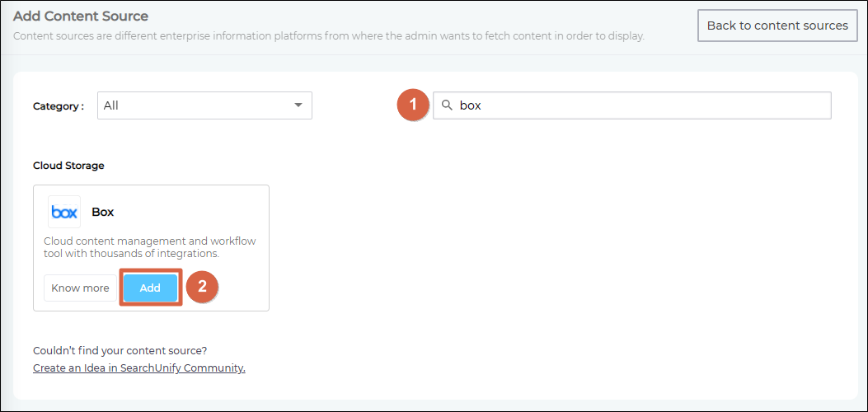
Task: Click the Box card description text
Action: point(149,247)
